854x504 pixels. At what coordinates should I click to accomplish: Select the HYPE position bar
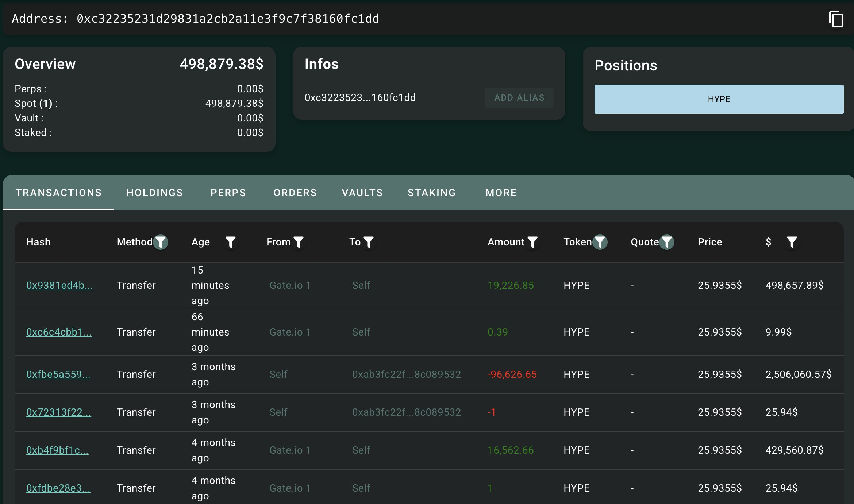click(x=719, y=99)
